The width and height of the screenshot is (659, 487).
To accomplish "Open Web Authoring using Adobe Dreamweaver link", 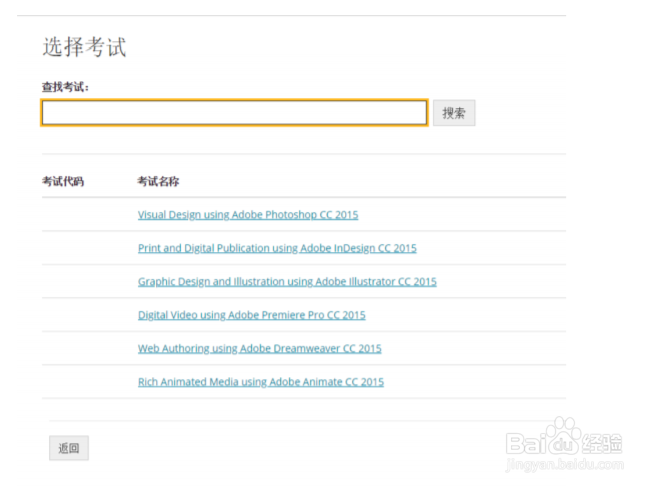I will pyautogui.click(x=259, y=349).
